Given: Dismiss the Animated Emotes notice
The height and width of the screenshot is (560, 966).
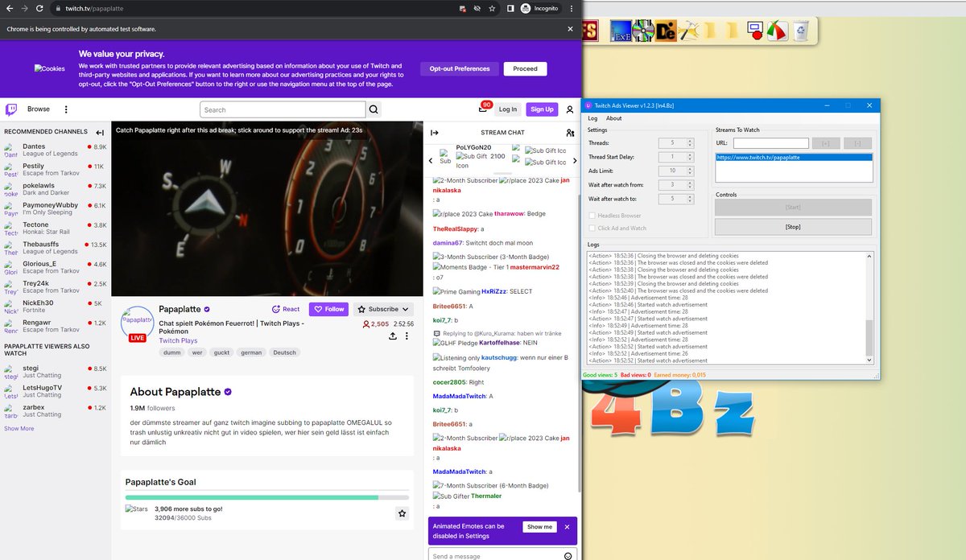Looking at the screenshot, I should point(567,527).
